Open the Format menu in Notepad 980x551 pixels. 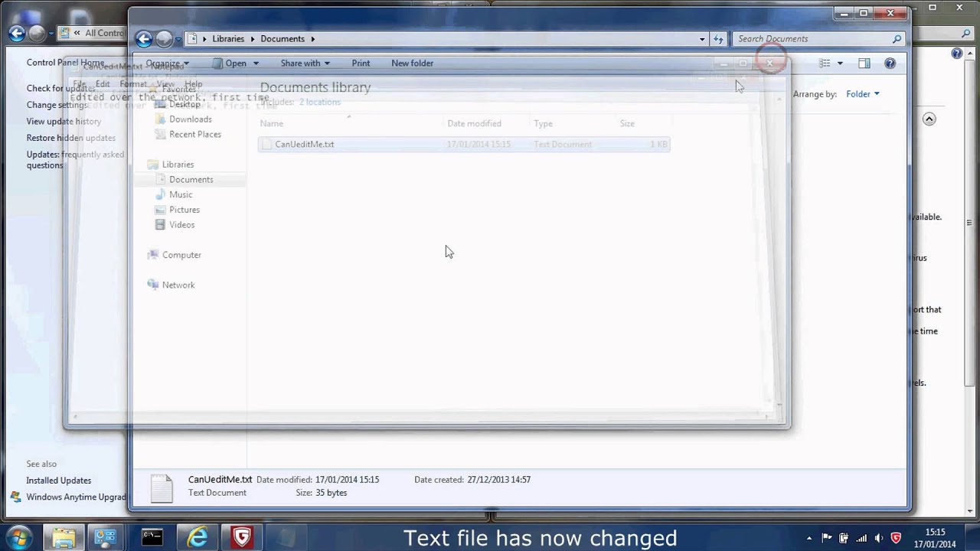point(132,84)
